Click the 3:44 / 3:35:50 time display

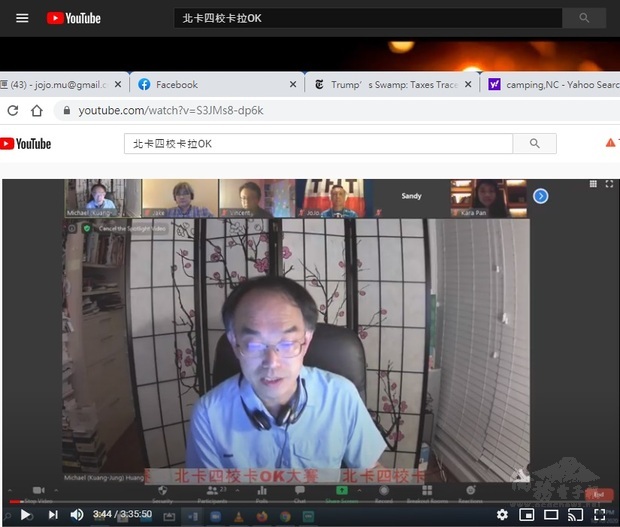[x=122, y=514]
